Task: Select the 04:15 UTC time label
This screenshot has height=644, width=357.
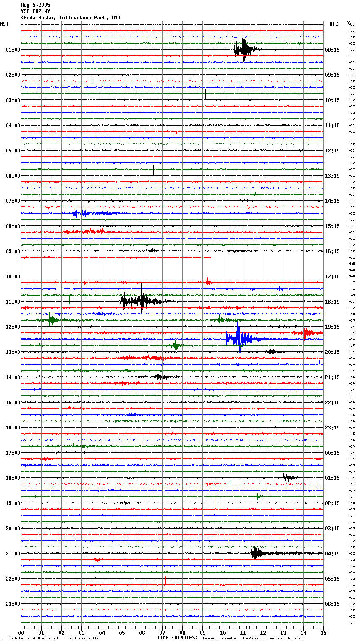Action: pos(332,554)
